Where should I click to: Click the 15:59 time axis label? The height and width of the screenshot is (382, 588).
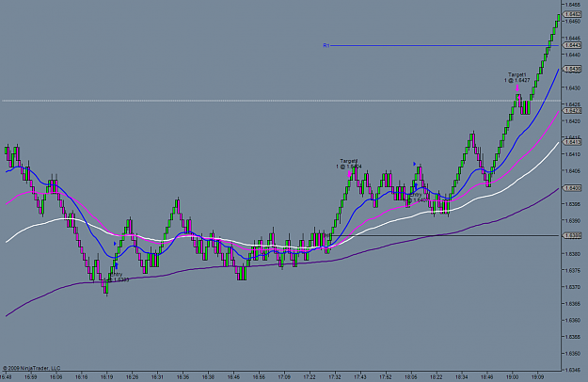coord(31,376)
